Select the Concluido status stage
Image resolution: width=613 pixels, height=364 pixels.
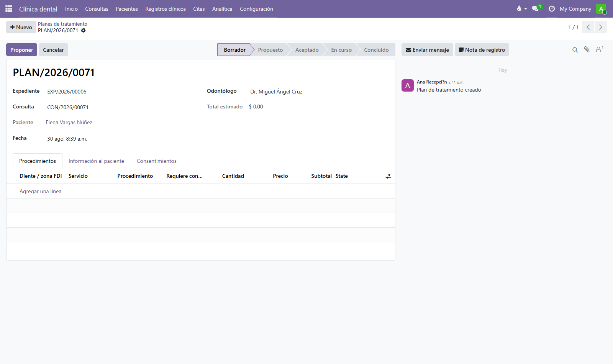point(376,50)
